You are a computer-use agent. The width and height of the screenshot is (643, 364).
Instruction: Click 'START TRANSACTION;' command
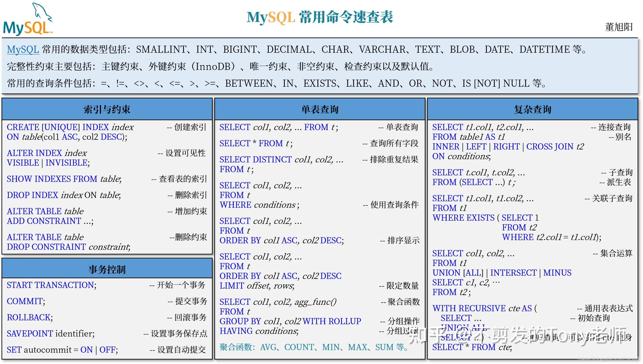point(51,285)
